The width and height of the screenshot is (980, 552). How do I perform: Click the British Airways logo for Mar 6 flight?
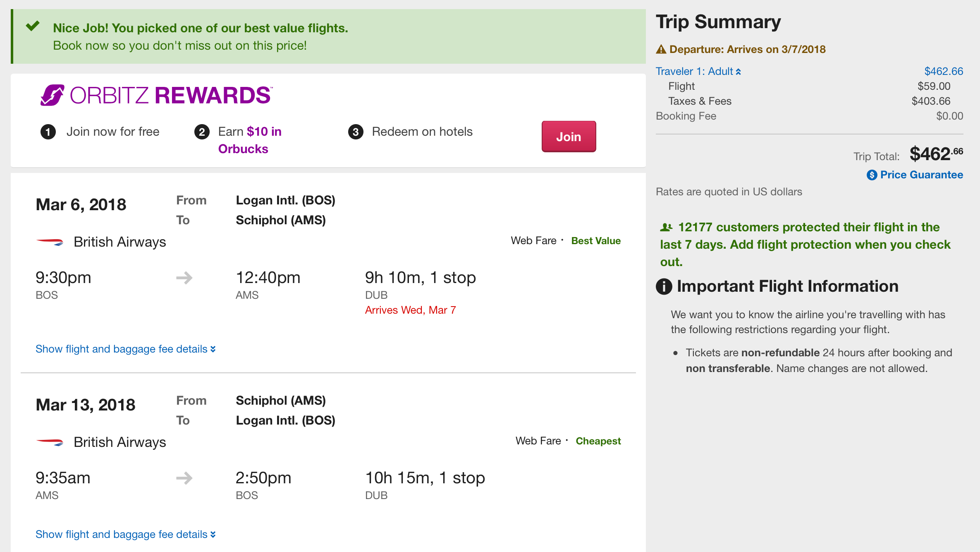(x=50, y=242)
